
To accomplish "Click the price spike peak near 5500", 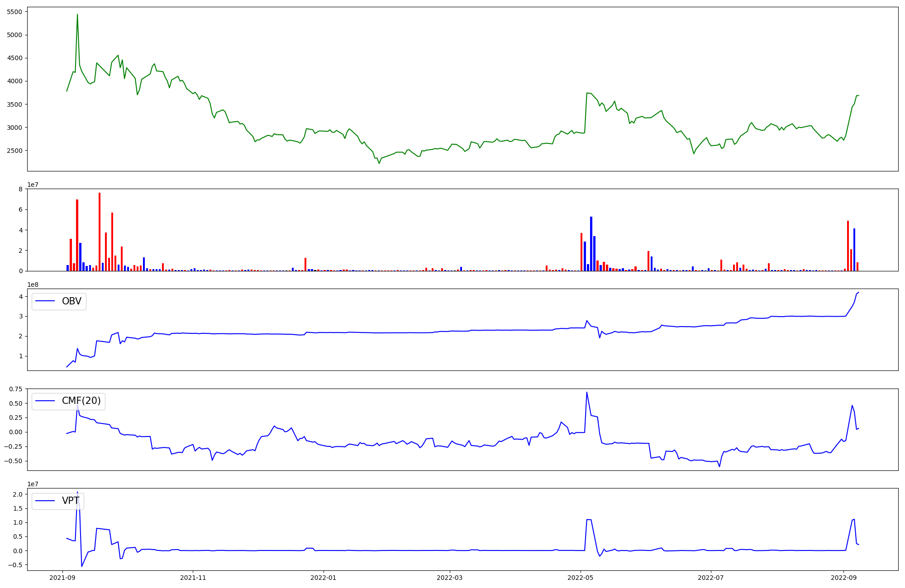I will (77, 14).
